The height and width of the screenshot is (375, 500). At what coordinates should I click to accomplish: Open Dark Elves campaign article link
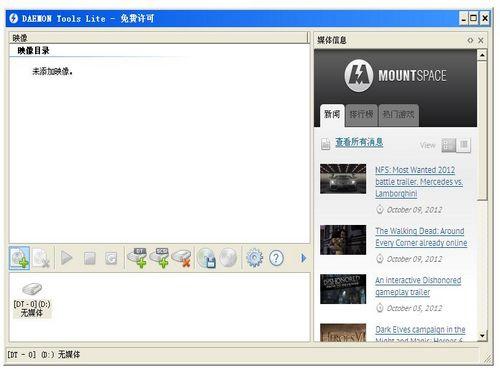420,333
